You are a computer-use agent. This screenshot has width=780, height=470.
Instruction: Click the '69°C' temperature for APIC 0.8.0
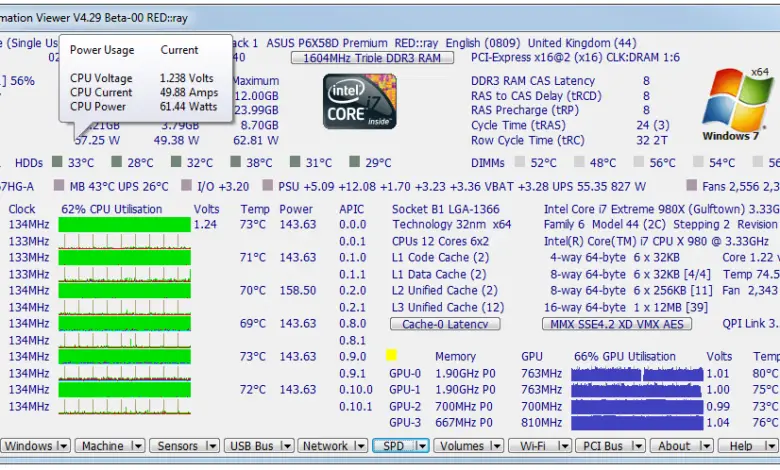tap(253, 323)
